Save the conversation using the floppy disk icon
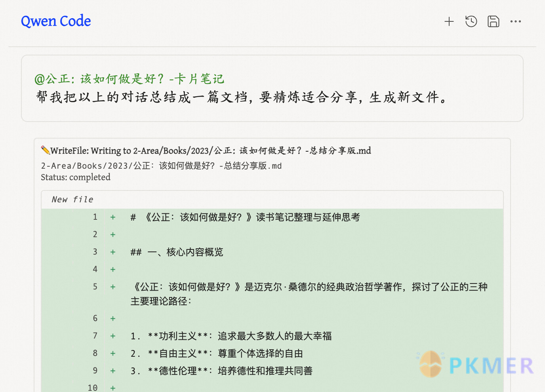 pyautogui.click(x=493, y=21)
